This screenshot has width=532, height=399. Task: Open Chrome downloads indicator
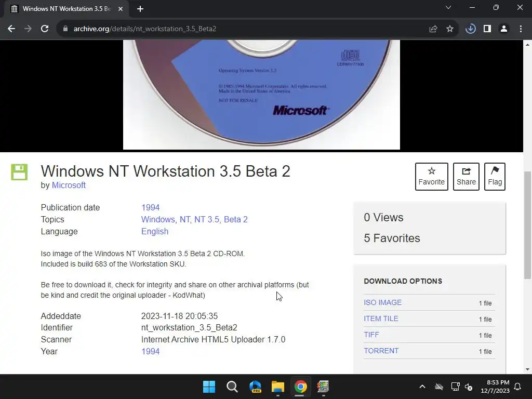click(471, 29)
